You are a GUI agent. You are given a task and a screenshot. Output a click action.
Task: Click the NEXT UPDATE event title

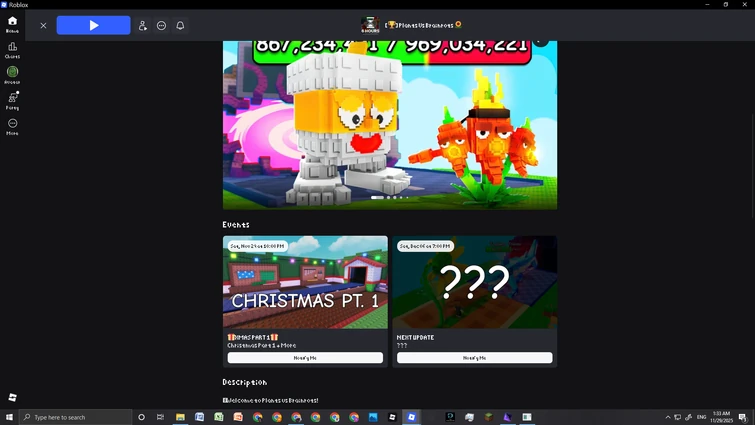[x=416, y=337]
